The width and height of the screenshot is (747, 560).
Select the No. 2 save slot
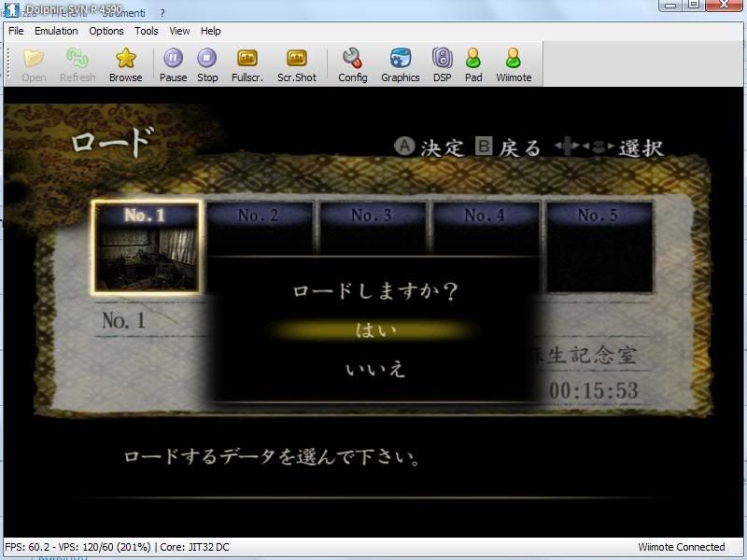261,229
